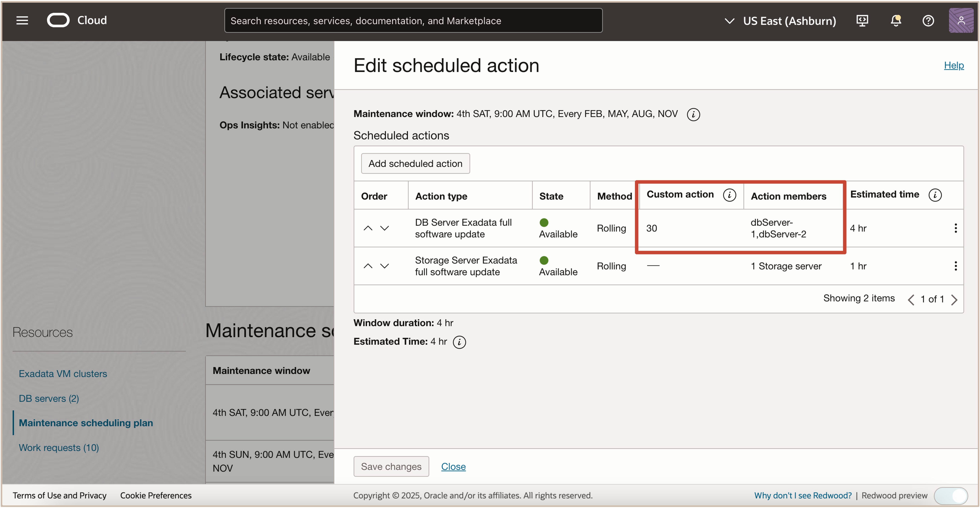
Task: Open the navigation hamburger menu
Action: (22, 20)
